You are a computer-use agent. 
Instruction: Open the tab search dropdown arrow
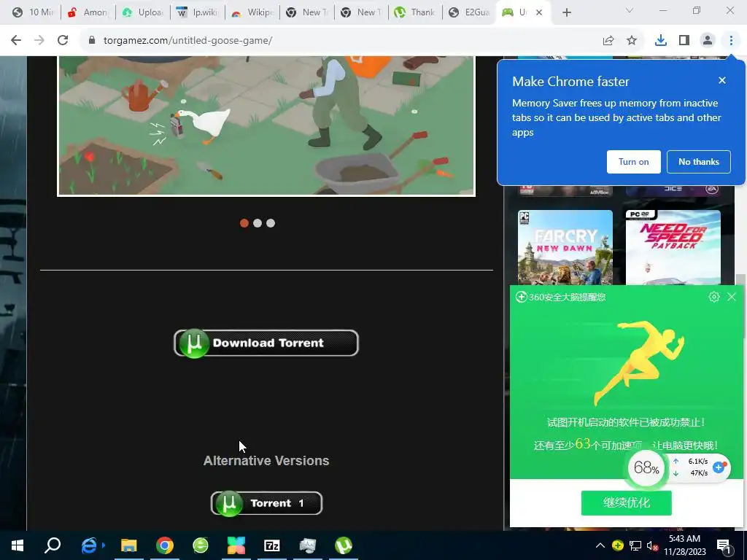630,10
